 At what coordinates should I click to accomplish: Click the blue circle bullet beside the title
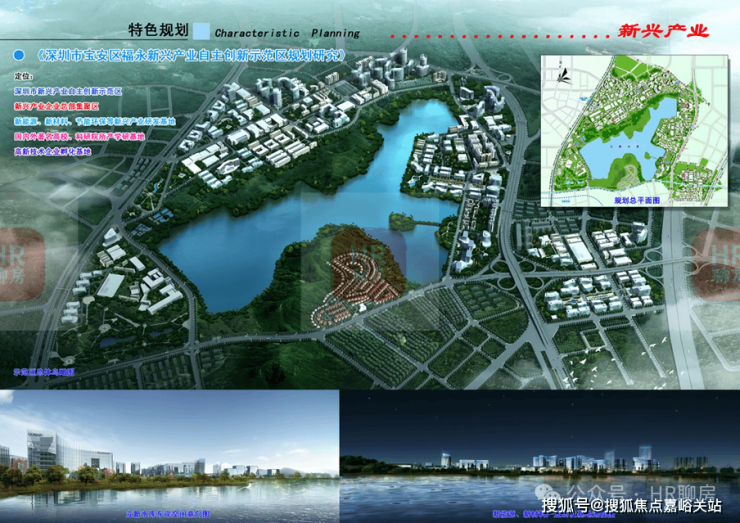(x=19, y=55)
